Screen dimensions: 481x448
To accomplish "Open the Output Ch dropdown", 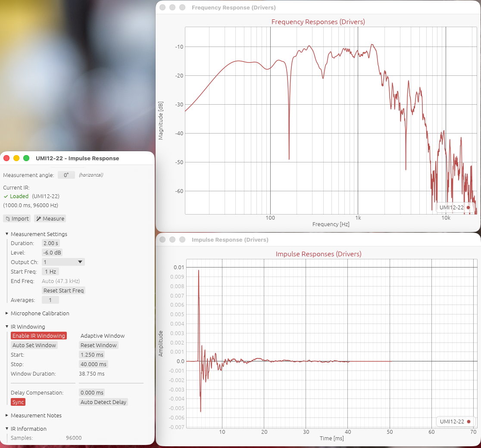I will pos(63,262).
